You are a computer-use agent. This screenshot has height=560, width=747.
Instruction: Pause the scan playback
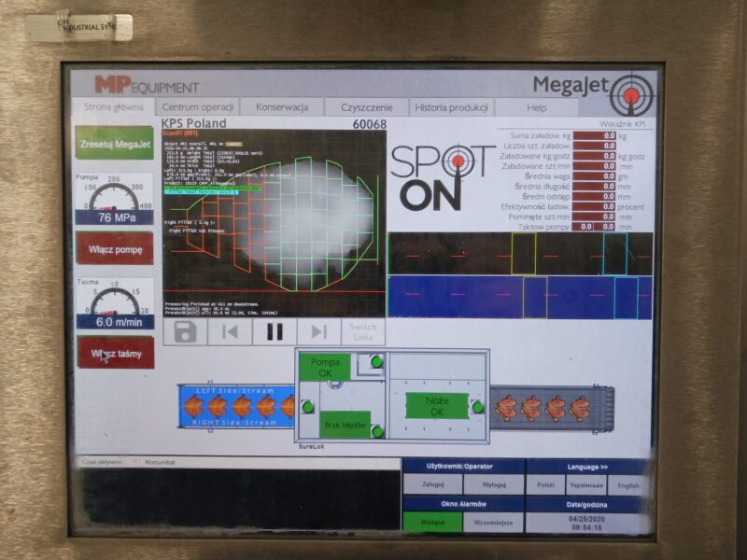275,331
